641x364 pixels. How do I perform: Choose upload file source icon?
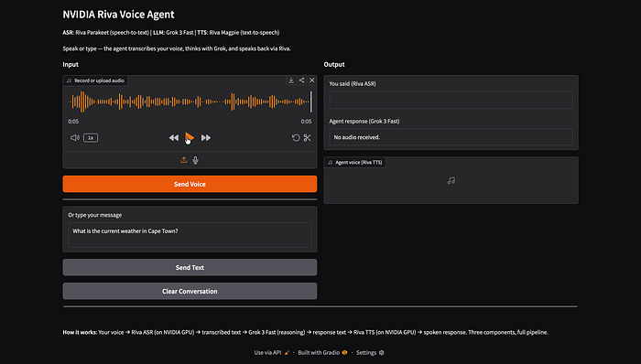(184, 160)
